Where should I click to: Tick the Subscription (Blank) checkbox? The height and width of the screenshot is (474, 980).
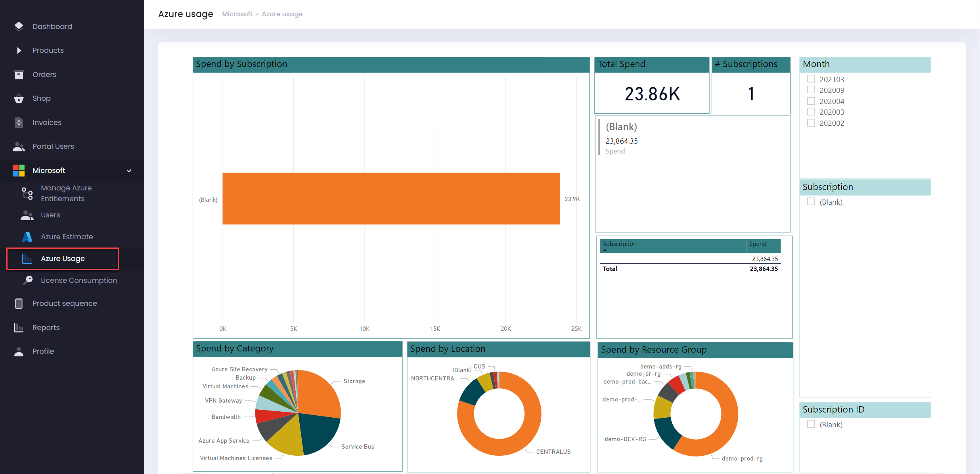pyautogui.click(x=811, y=201)
